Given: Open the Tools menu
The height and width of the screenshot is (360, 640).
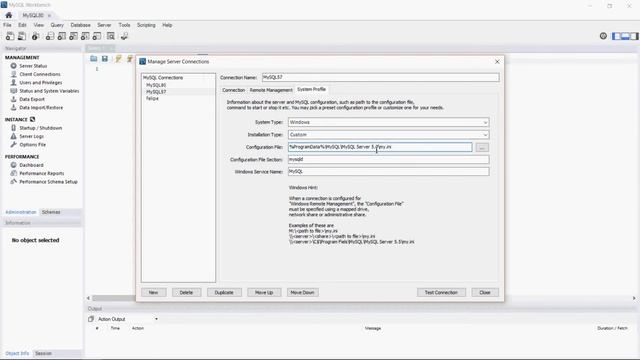Looking at the screenshot, I should 124,25.
